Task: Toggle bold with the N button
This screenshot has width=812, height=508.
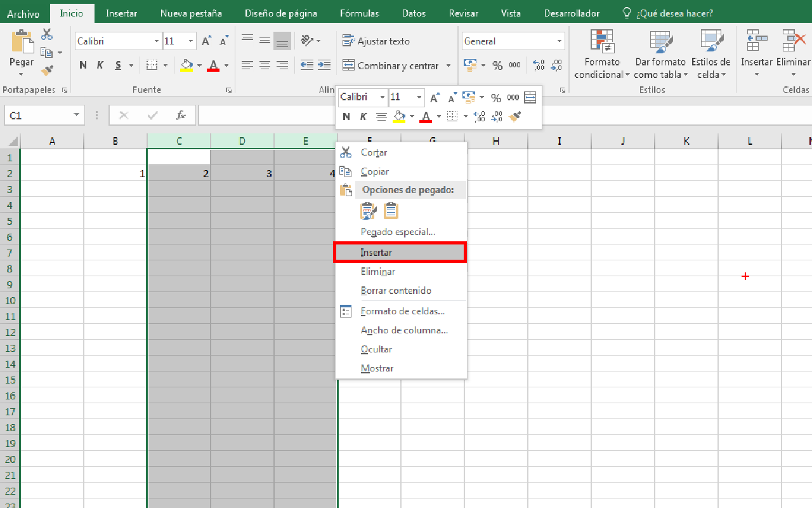Action: (x=82, y=65)
